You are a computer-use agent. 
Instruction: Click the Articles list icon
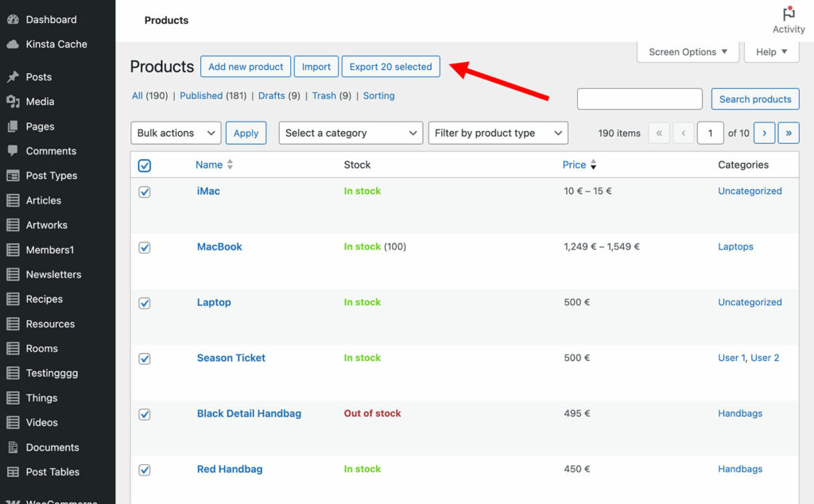coord(13,200)
